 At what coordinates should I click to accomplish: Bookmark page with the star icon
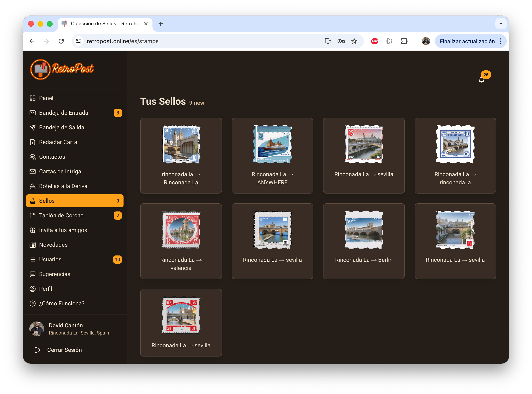(354, 41)
